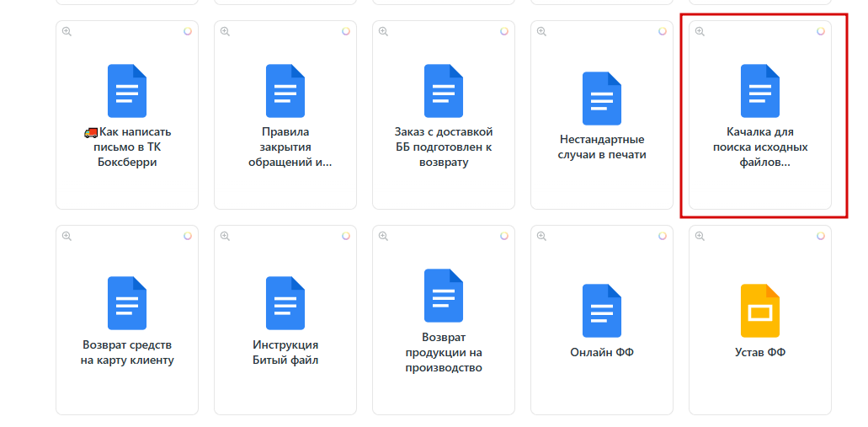Click color ring icon on "Устав ФФ" card
Viewport: 868px width, 427px height.
coord(821,236)
